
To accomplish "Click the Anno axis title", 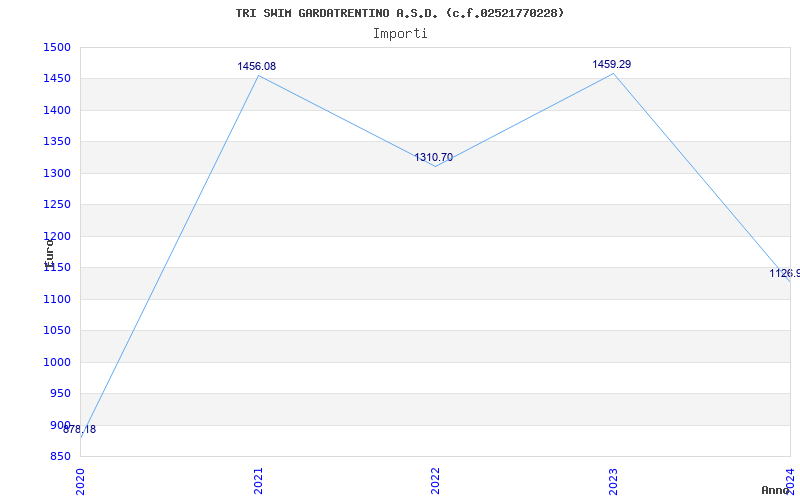I will tap(776, 490).
